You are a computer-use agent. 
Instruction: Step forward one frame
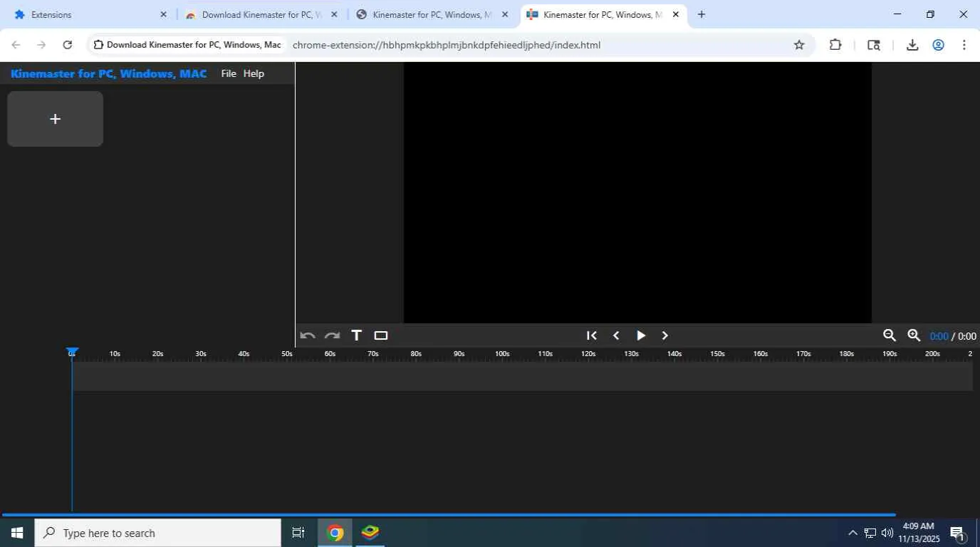665,335
